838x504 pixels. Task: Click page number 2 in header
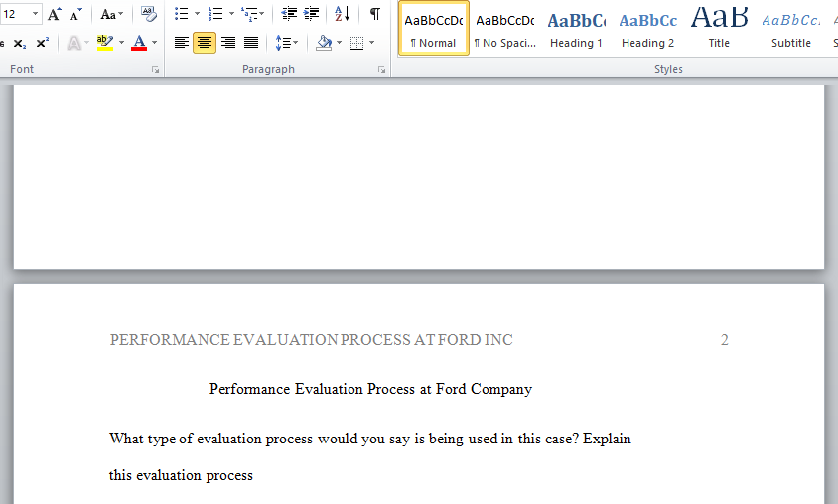[x=724, y=340]
